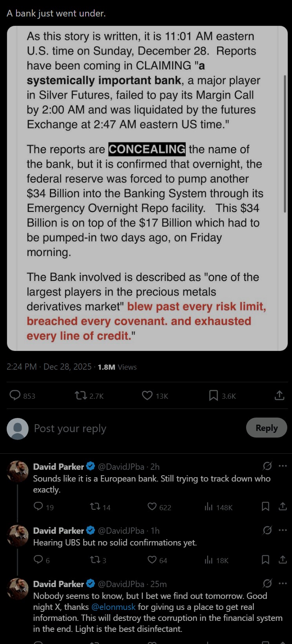The image size is (292, 644).
Task: Click Grok icon on European bank reply
Action: point(267,466)
